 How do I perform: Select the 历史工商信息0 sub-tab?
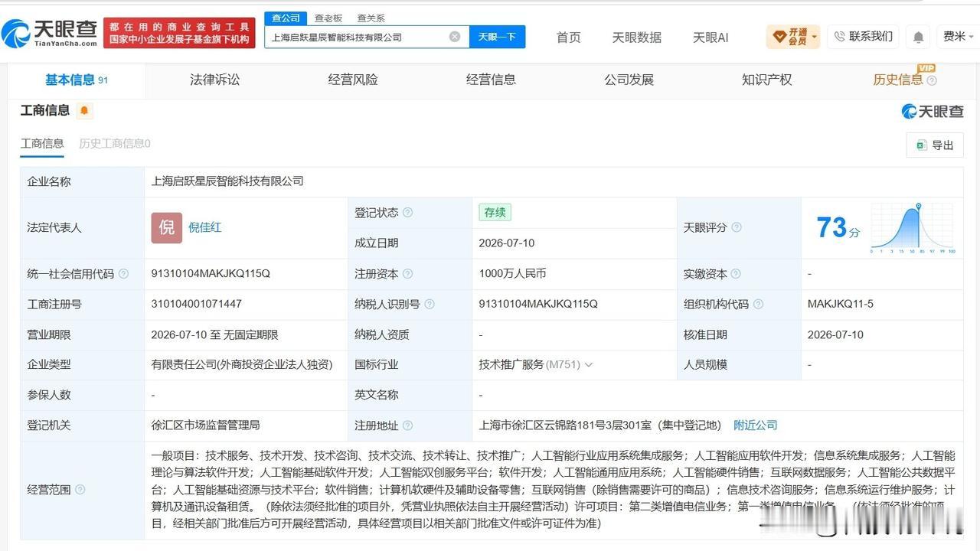point(115,144)
